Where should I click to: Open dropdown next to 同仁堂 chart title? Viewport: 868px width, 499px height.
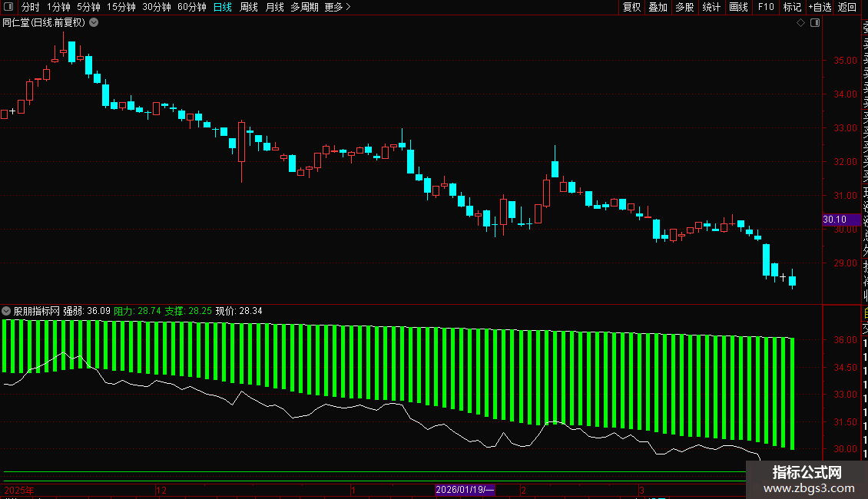[94, 23]
